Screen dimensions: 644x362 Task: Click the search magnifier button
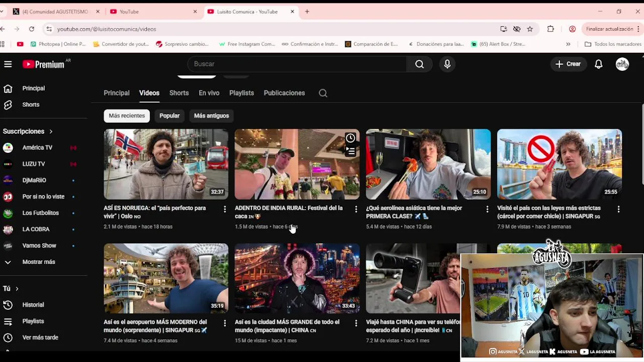click(x=420, y=64)
